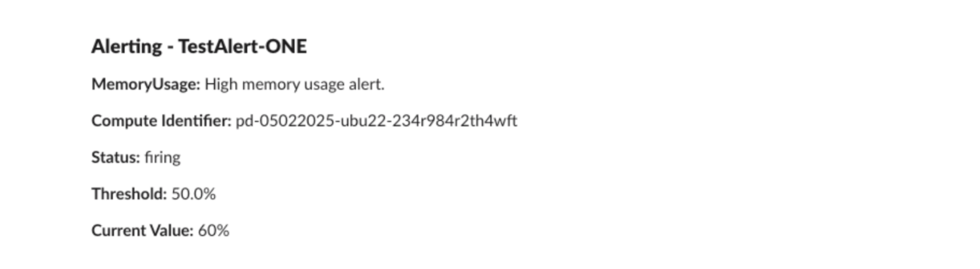Click the bold "MemoryUsage:" label
This screenshot has height=269, width=980.
pos(146,84)
